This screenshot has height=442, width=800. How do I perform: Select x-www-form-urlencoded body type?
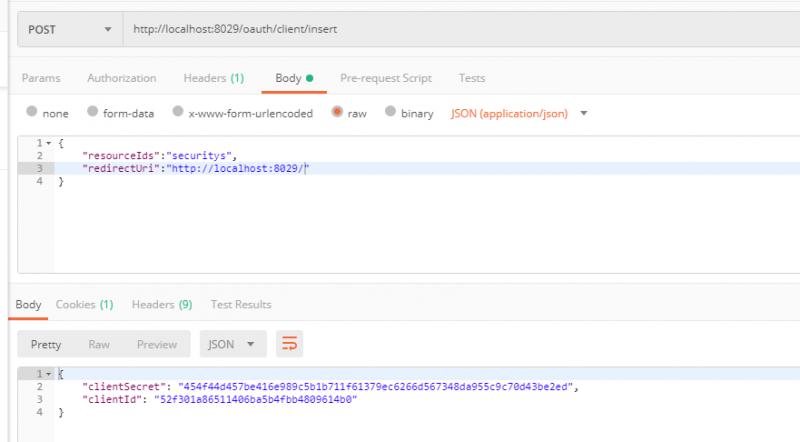[178, 111]
